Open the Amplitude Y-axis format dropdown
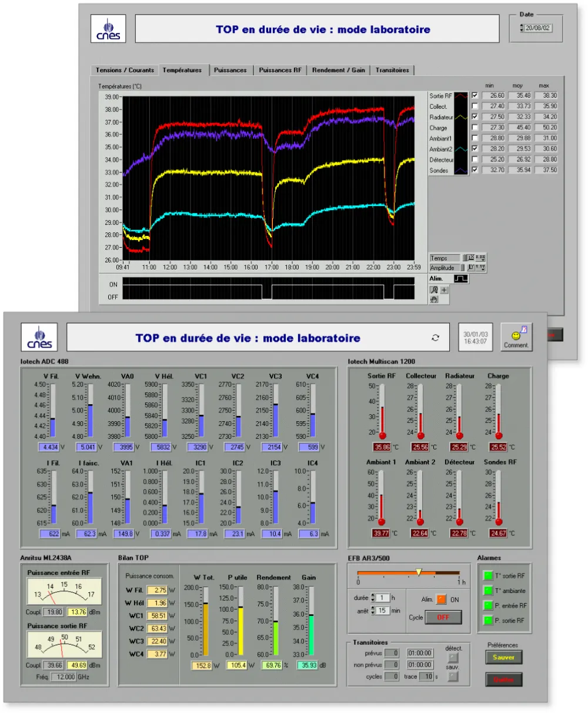 click(x=480, y=267)
